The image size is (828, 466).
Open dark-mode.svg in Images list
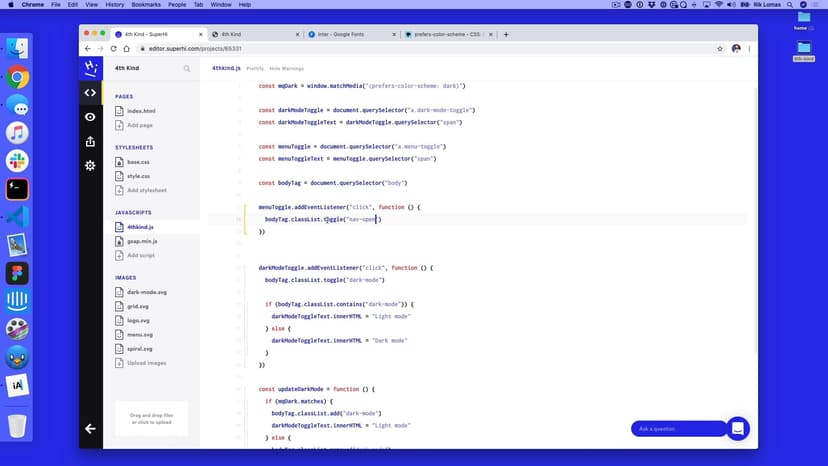click(x=146, y=292)
